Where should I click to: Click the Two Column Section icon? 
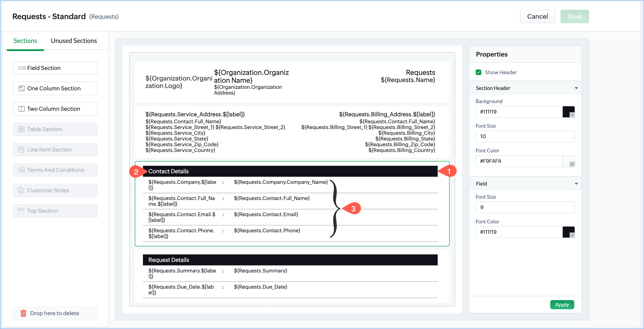[x=22, y=109]
